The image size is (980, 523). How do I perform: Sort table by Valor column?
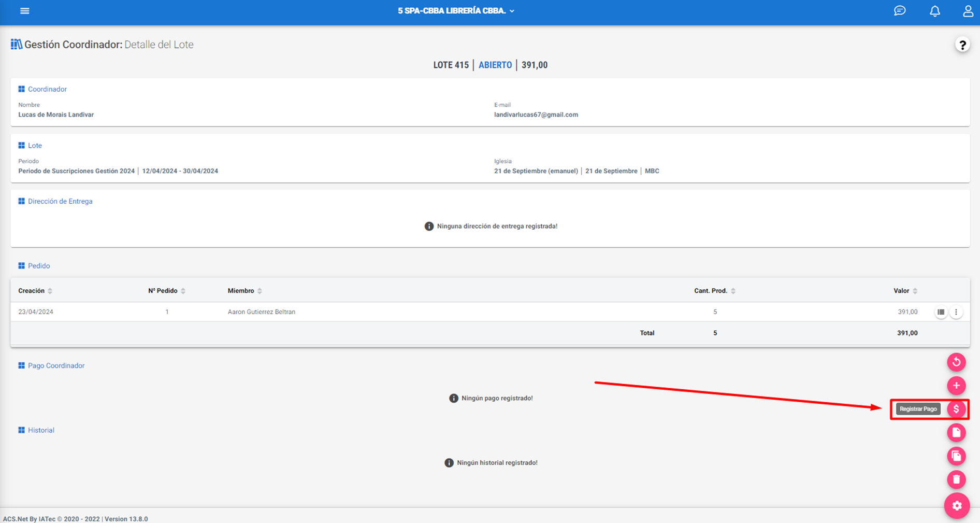pos(905,291)
